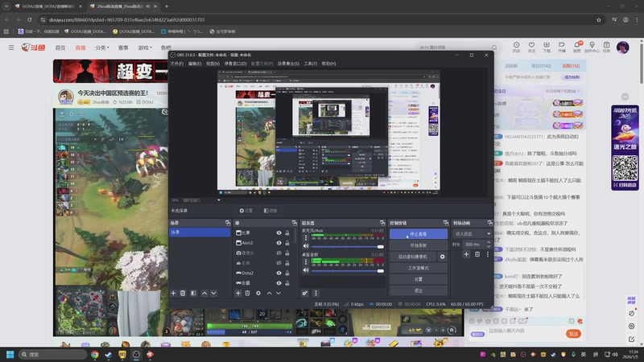Toggle visibility of the Dota2 source
644x362 pixels.
click(x=279, y=273)
